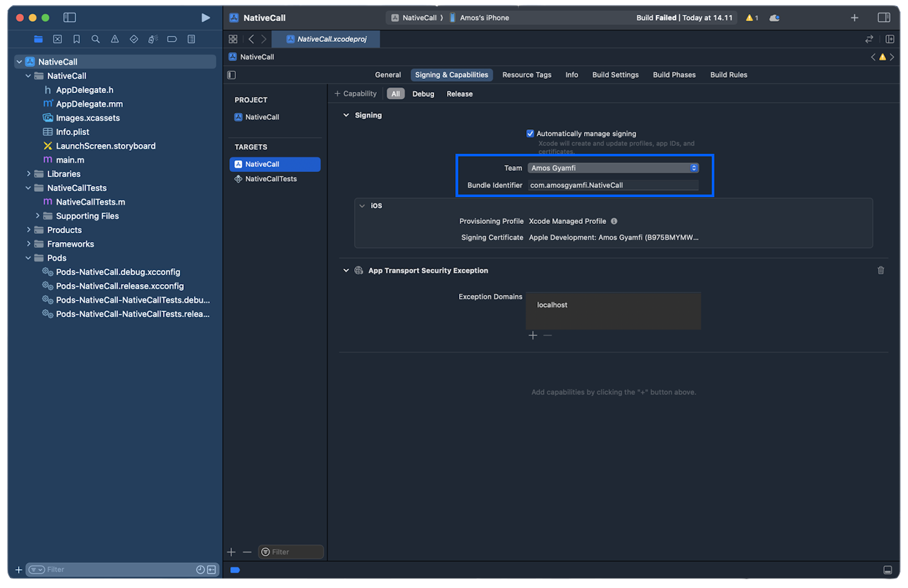Screen dimensions: 908x588
Task: Open the editor overview grid icon
Action: (x=233, y=39)
